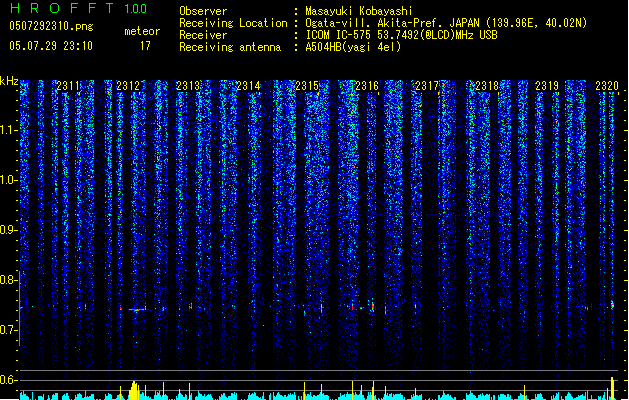Click the kHz axis unit label

coord(9,81)
